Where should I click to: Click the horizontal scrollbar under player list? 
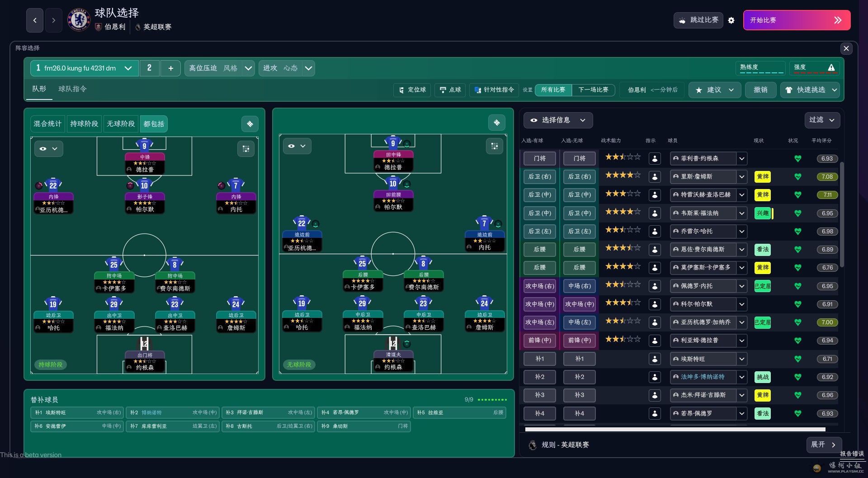point(675,429)
